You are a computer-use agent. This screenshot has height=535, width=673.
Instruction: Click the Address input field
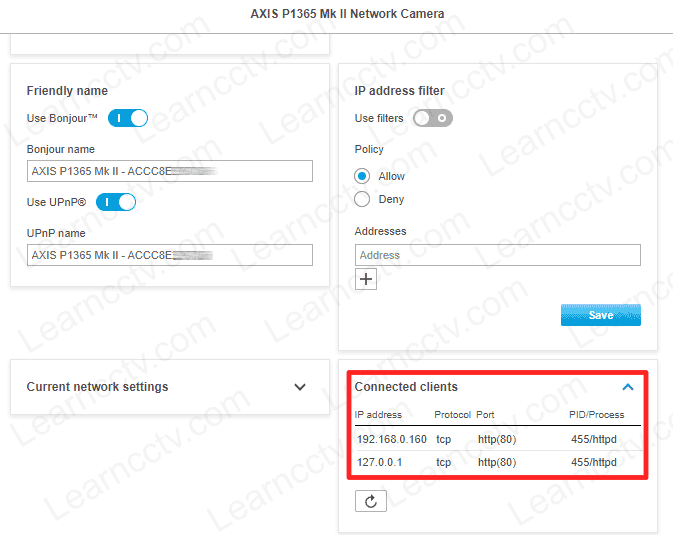tap(497, 255)
